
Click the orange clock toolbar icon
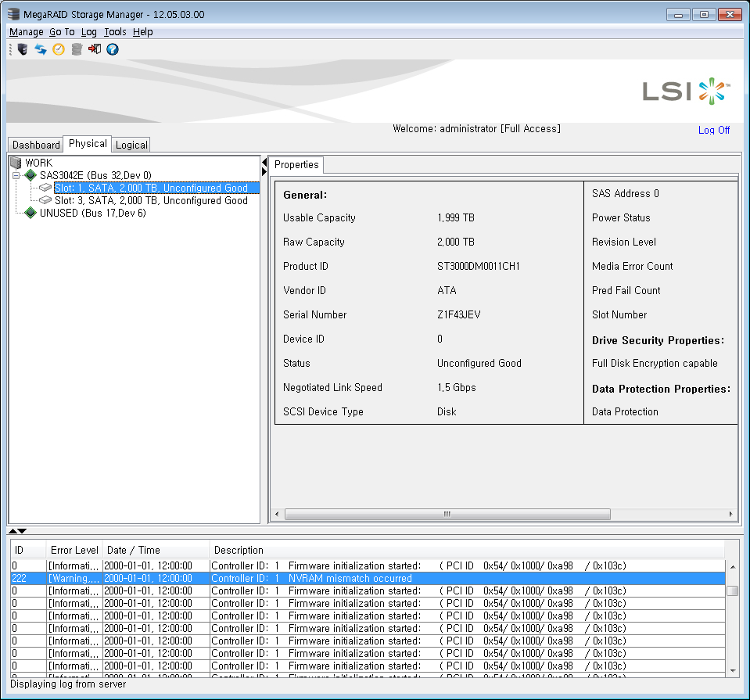tap(59, 49)
